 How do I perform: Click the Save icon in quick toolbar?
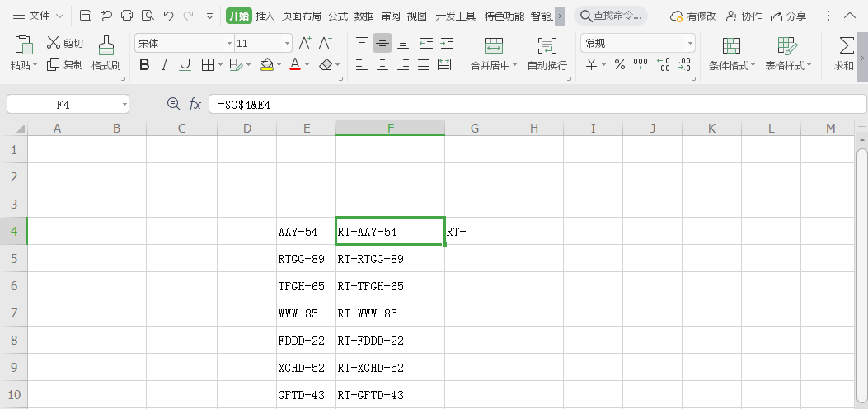pyautogui.click(x=86, y=16)
